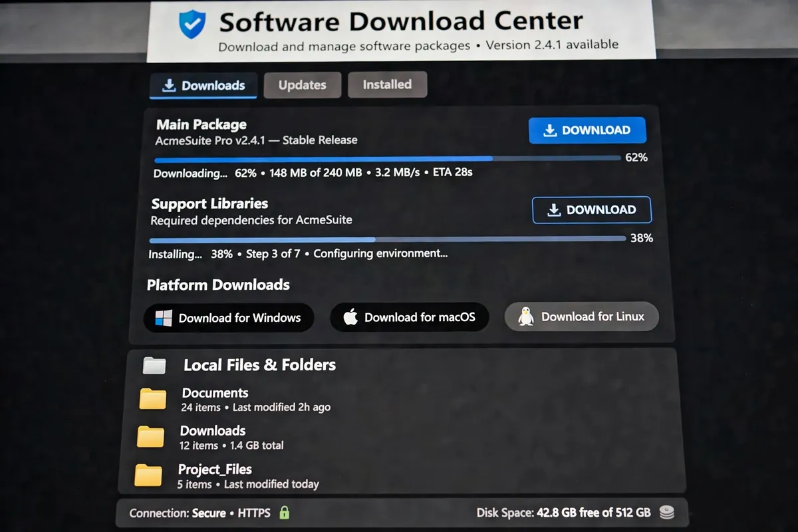Open the Project_Files folder name

215,469
